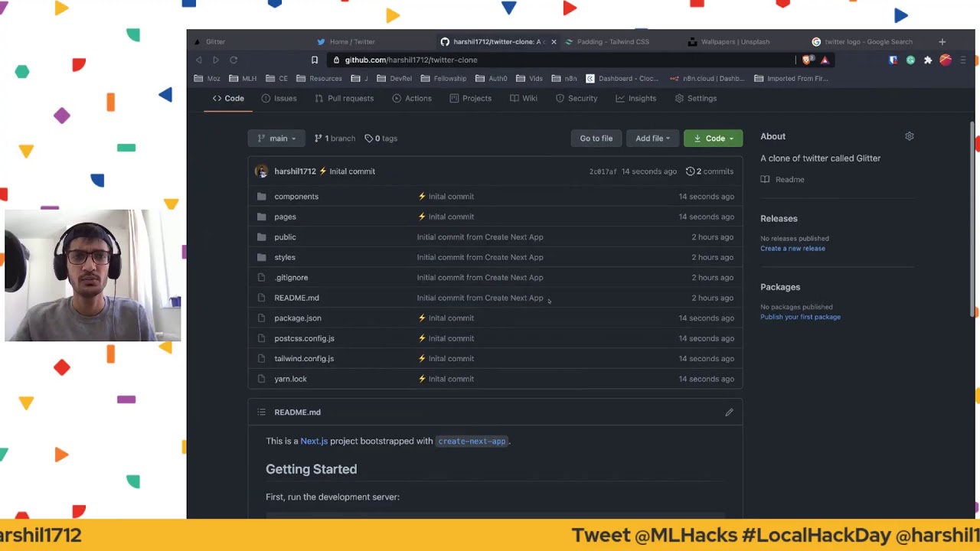The height and width of the screenshot is (551, 980).
Task: Open the tailwind.config.js file
Action: 304,358
